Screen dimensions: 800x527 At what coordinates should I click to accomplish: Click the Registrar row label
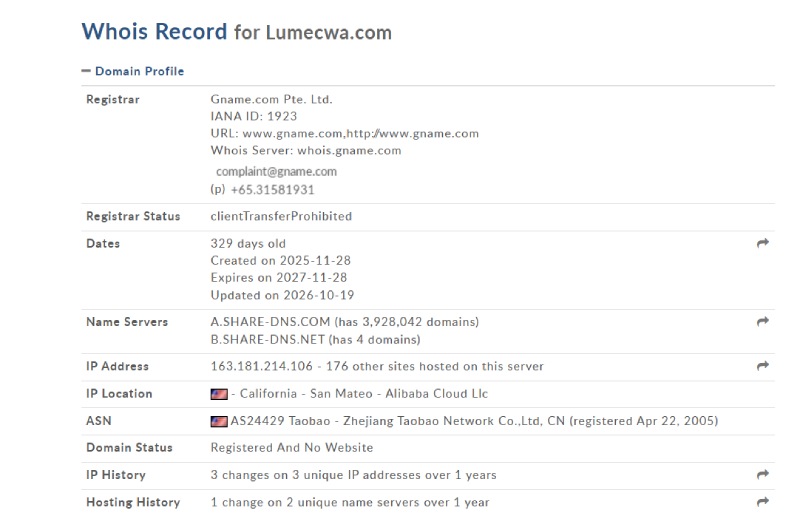[113, 99]
